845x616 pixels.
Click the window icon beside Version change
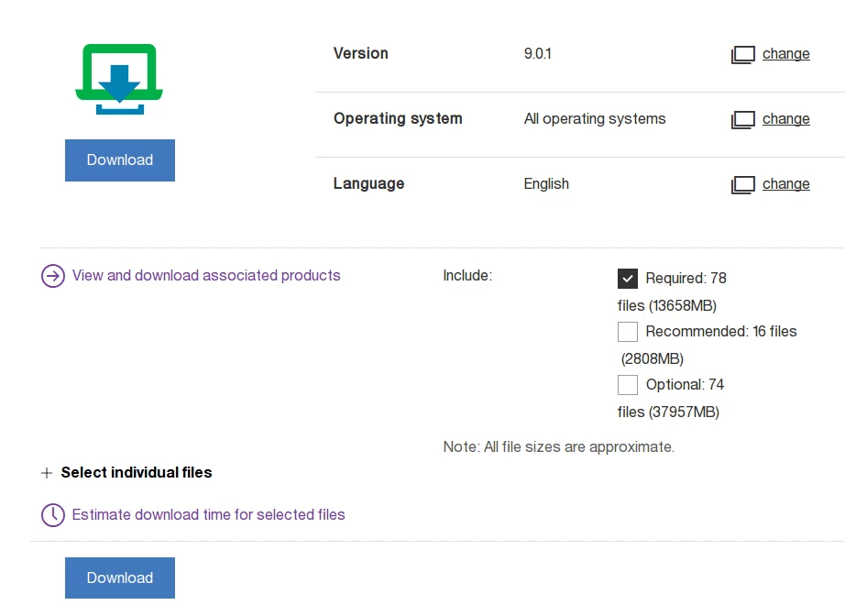point(742,55)
